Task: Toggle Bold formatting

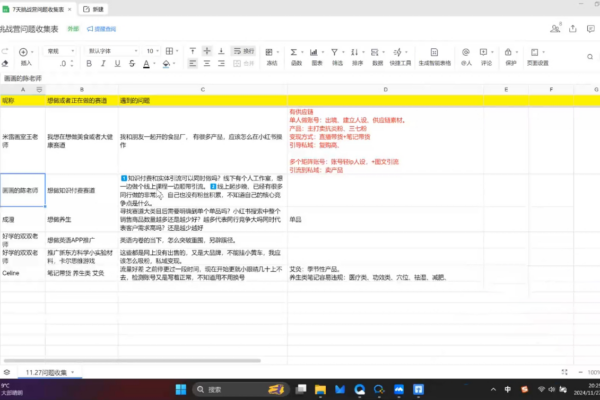Action: [89, 64]
